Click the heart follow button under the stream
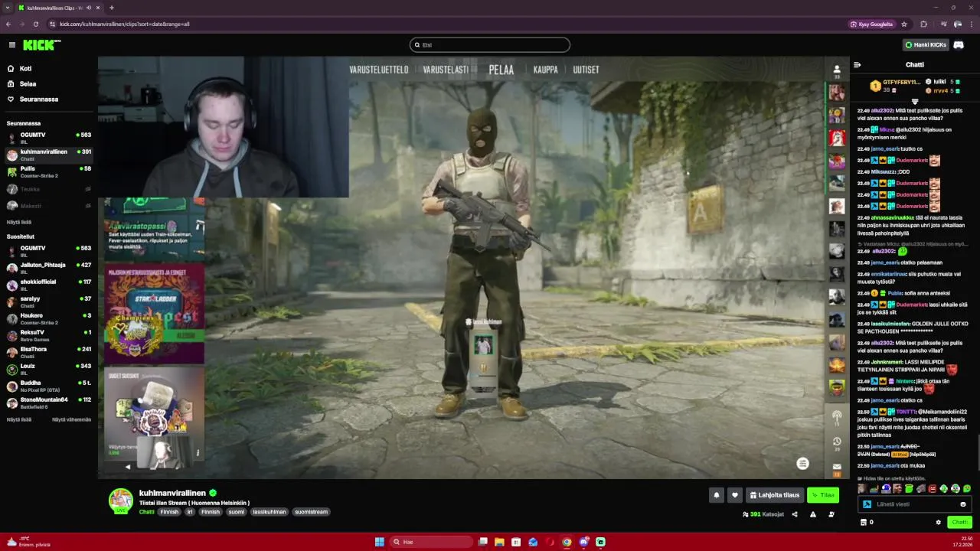 coord(735,495)
